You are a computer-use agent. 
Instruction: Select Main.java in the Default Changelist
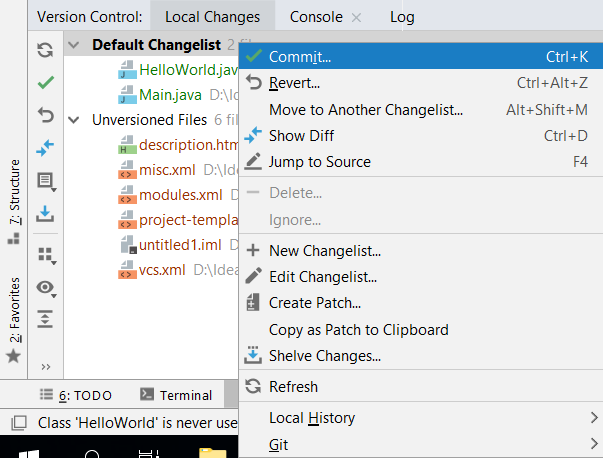coord(170,94)
